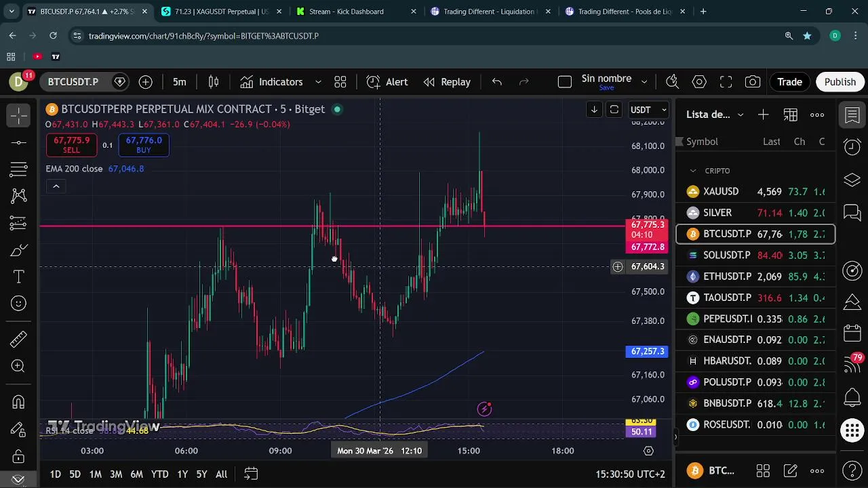Viewport: 868px width, 488px height.
Task: Open the notifications bell panel
Action: tap(852, 398)
